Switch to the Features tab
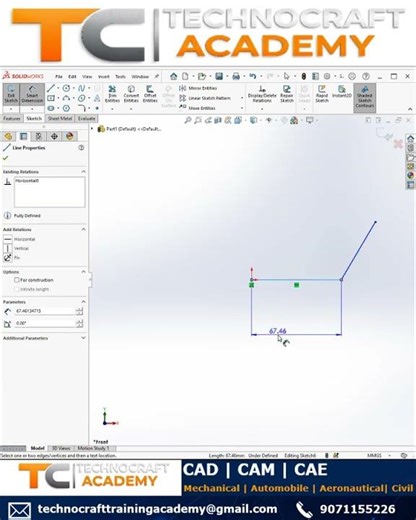Screen dimensions: 416x520 coord(12,118)
